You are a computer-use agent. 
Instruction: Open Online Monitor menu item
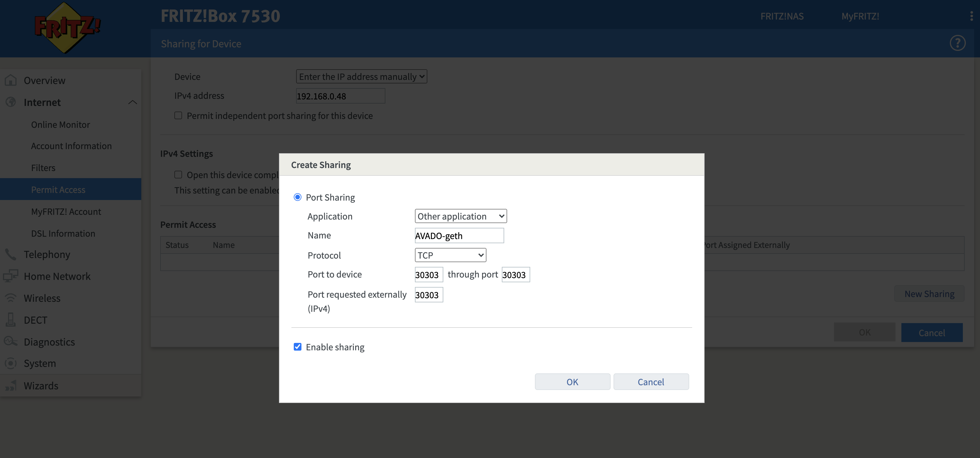tap(61, 125)
